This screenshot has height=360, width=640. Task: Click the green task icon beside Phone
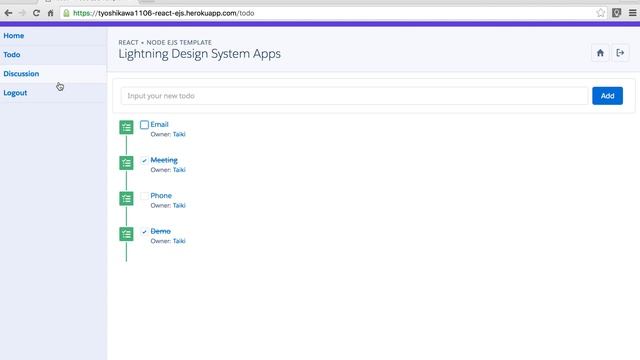(x=127, y=198)
